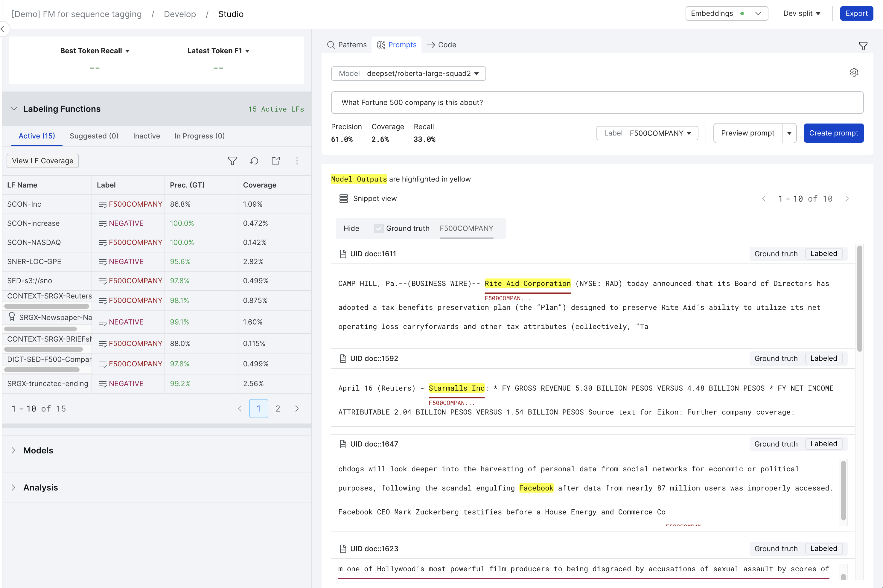Open Best Token Recall metric dropdown

click(x=95, y=51)
